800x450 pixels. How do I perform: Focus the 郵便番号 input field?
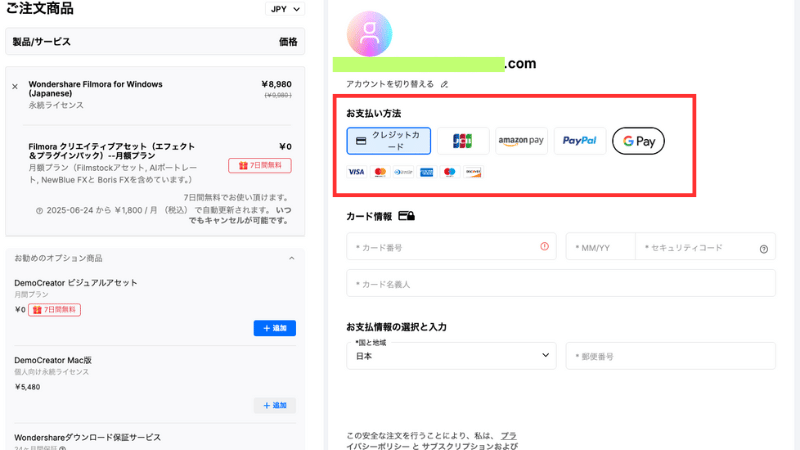pyautogui.click(x=670, y=356)
